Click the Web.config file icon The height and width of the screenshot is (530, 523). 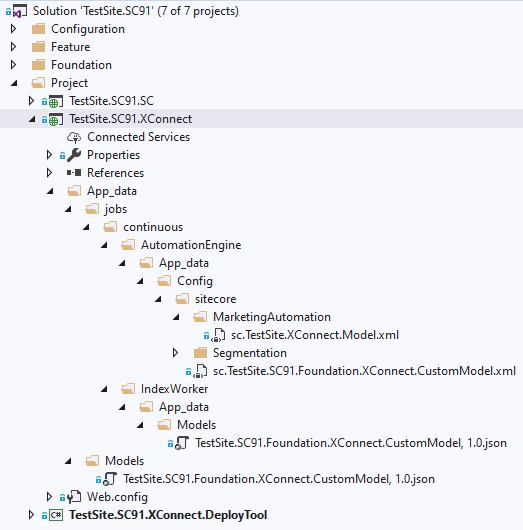(x=74, y=497)
